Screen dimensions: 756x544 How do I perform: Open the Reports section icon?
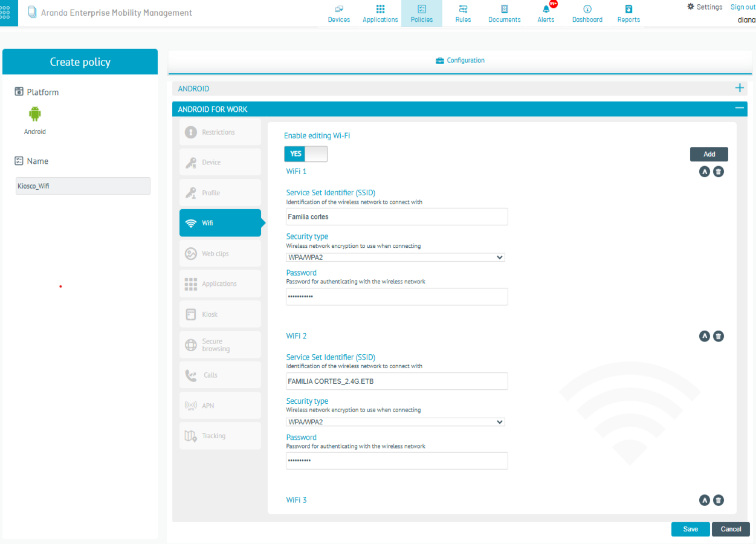click(628, 9)
